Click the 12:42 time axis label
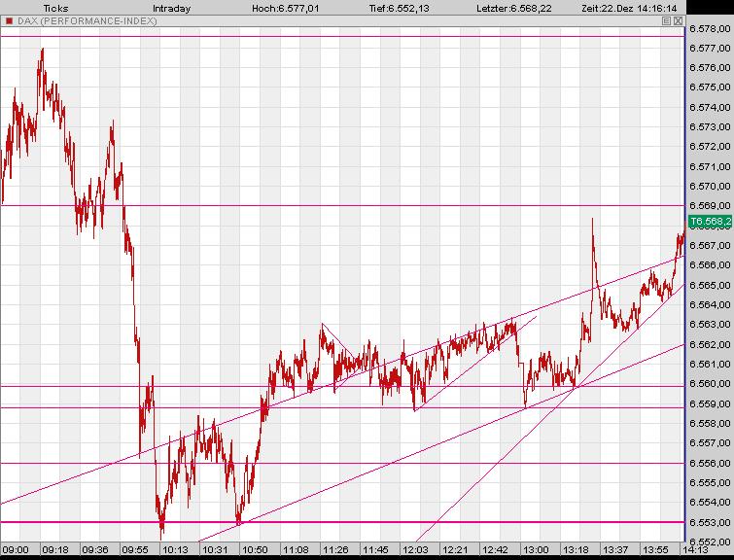Image resolution: width=734 pixels, height=560 pixels. (x=495, y=549)
